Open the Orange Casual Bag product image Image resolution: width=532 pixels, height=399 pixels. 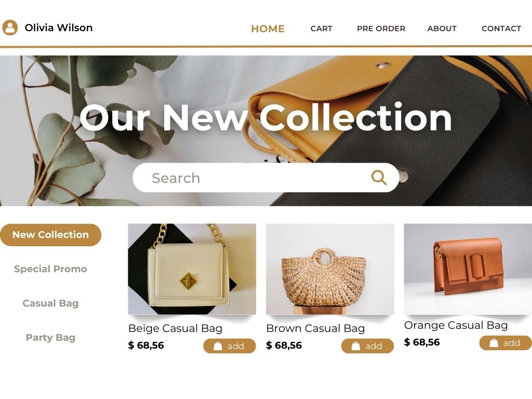click(x=468, y=269)
